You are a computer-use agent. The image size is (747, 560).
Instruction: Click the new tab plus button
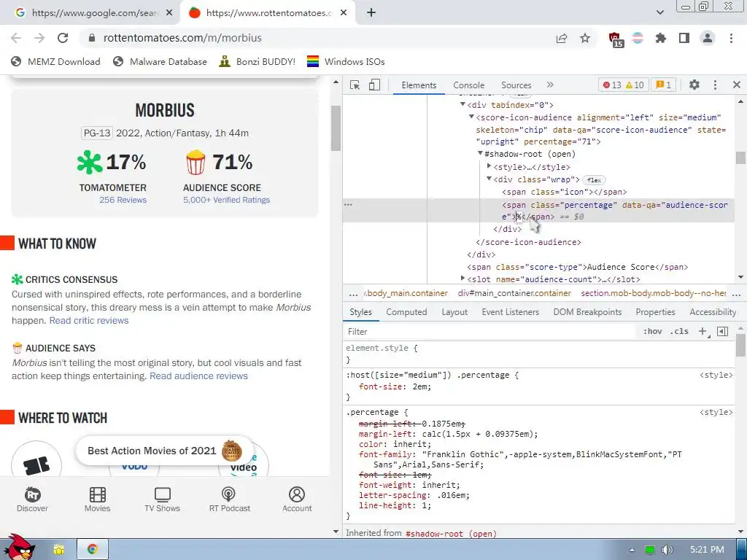(371, 13)
